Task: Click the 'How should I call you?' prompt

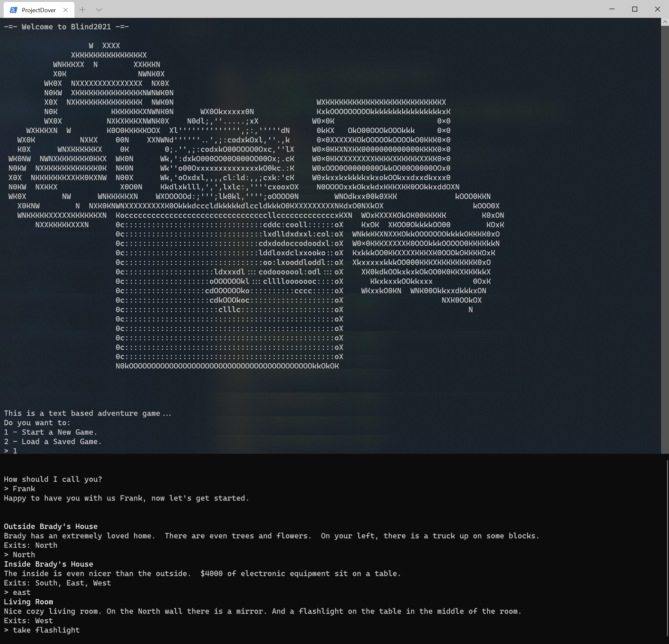Action: click(53, 479)
